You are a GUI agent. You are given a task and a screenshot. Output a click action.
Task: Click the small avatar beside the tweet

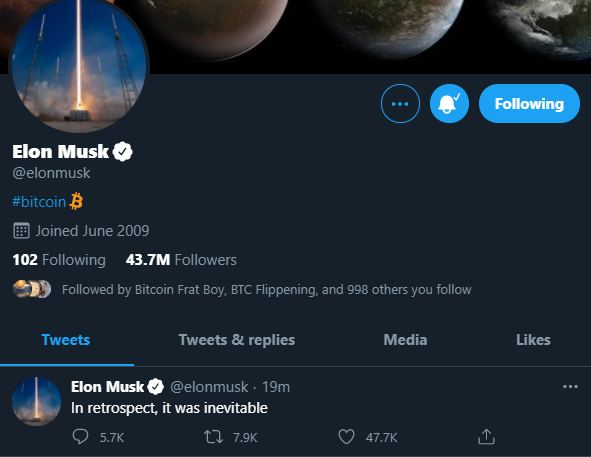click(x=36, y=401)
